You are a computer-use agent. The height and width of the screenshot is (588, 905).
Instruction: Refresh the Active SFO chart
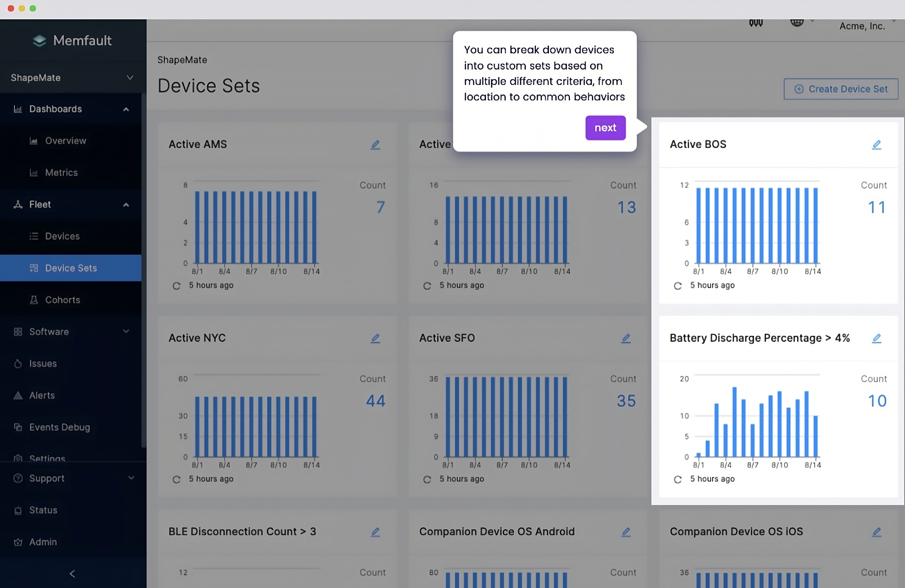tap(427, 479)
